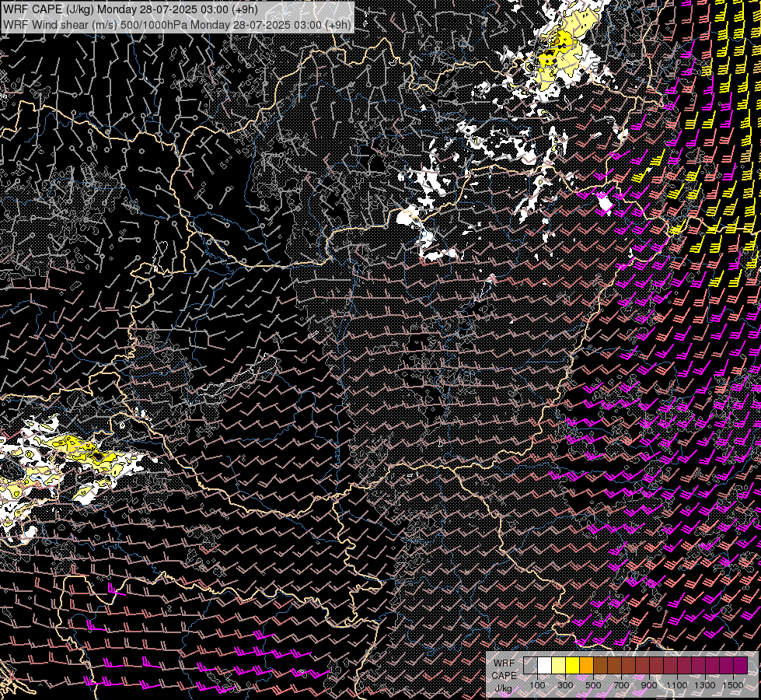Select the pale yellow CAPE legend swatch
761x700 pixels.
click(558, 666)
